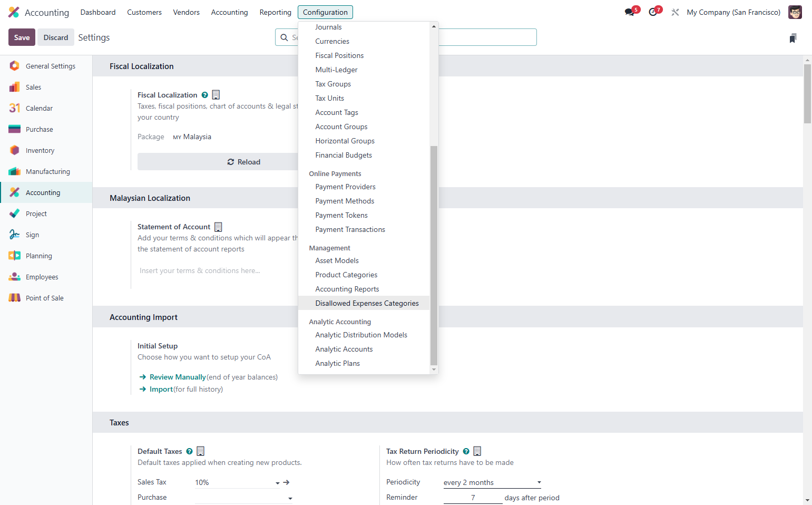
Task: Click the Review Manually link
Action: click(178, 377)
